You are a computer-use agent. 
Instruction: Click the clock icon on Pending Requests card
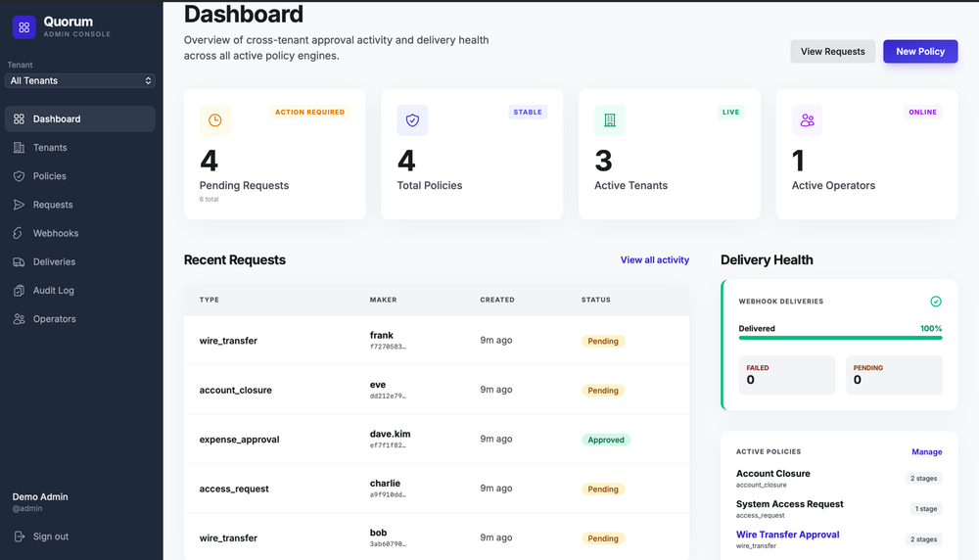[214, 120]
